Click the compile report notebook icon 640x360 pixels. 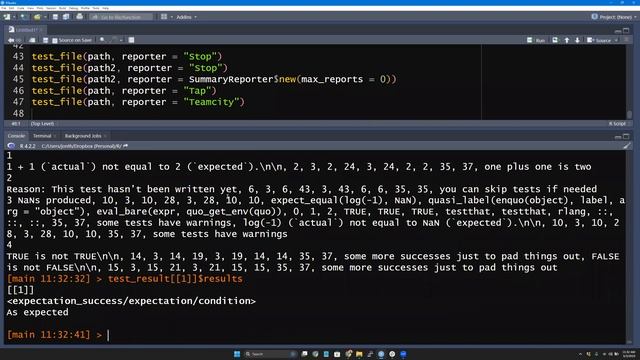131,40
